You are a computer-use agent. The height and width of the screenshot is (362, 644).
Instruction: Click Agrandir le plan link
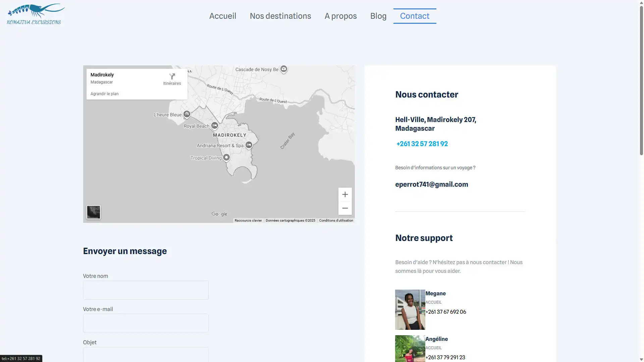(x=104, y=94)
